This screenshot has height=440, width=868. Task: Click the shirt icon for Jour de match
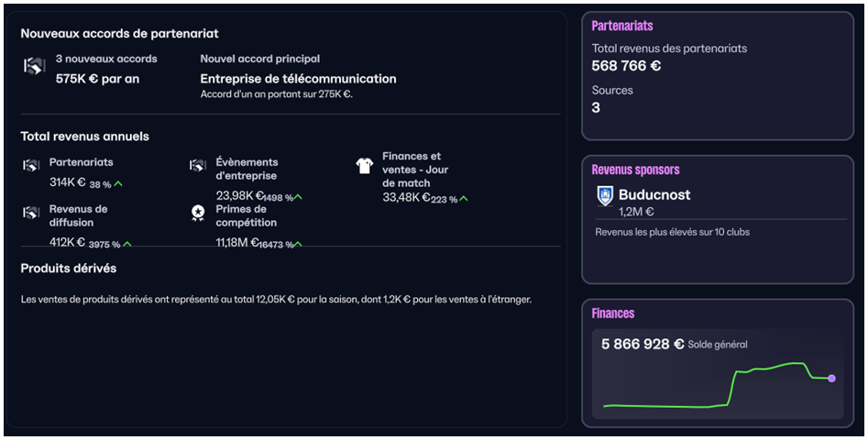point(364,166)
